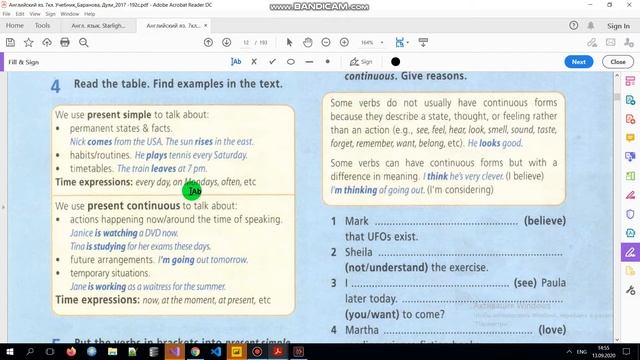Open the Sign option
Image resolution: width=640 pixels, height=360 pixels.
(x=361, y=62)
